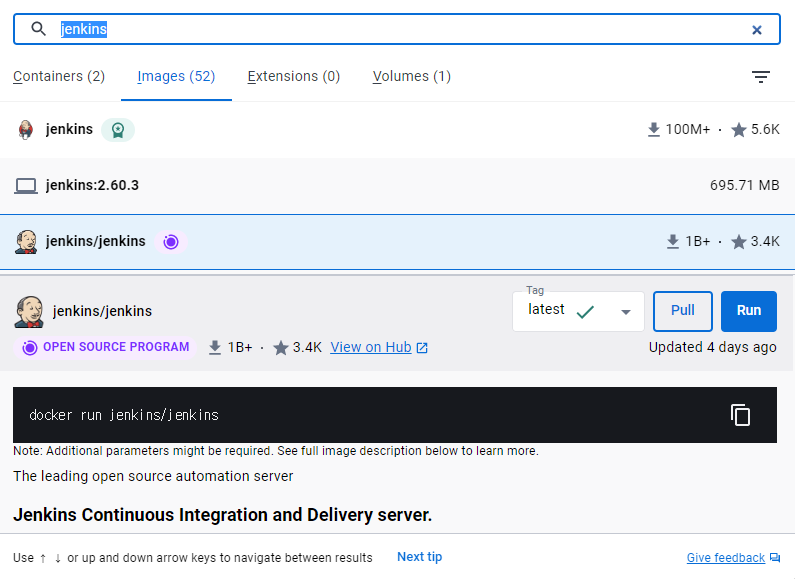Click the 695.71 MB size value

pos(744,185)
